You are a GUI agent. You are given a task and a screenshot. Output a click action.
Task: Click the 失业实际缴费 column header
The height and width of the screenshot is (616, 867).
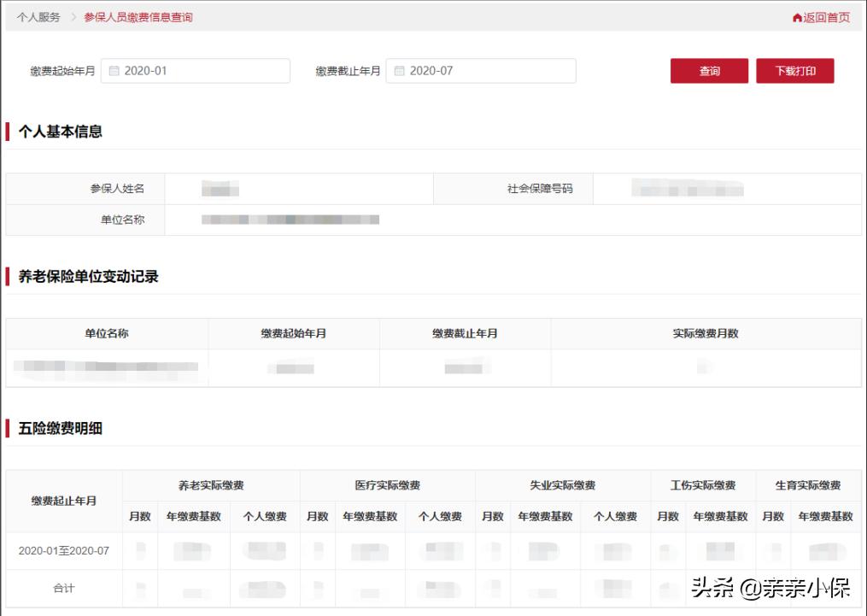pyautogui.click(x=563, y=484)
